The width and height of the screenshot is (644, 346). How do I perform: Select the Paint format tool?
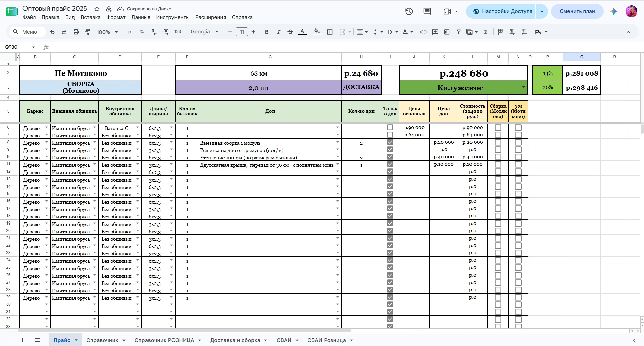pos(87,32)
